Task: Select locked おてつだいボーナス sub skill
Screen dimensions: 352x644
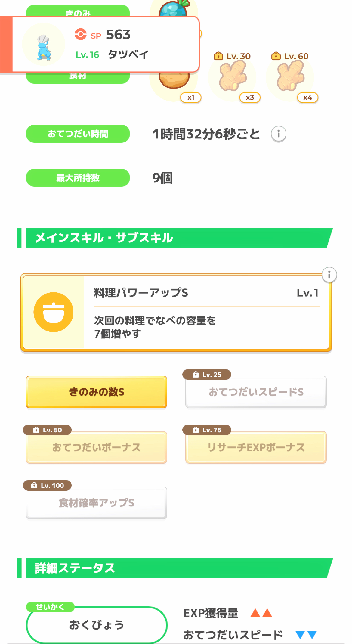Action: (97, 447)
